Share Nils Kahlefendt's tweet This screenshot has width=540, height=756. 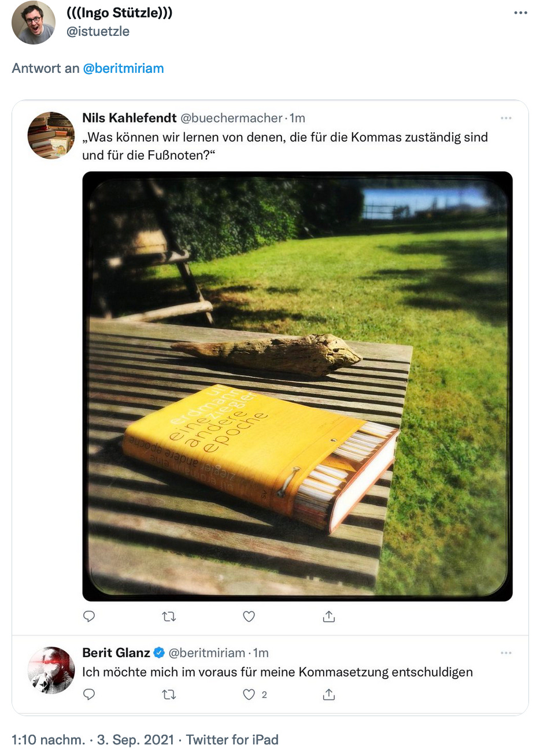click(x=329, y=617)
